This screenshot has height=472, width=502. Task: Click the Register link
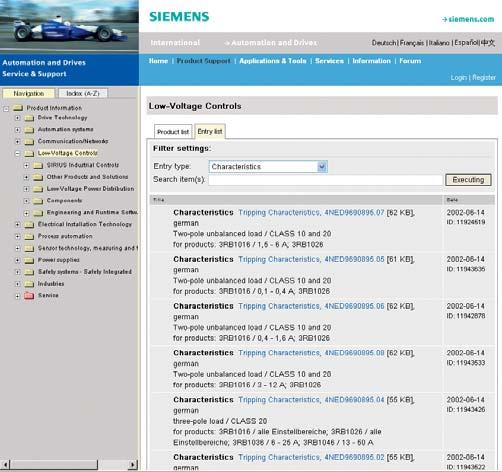click(x=484, y=78)
